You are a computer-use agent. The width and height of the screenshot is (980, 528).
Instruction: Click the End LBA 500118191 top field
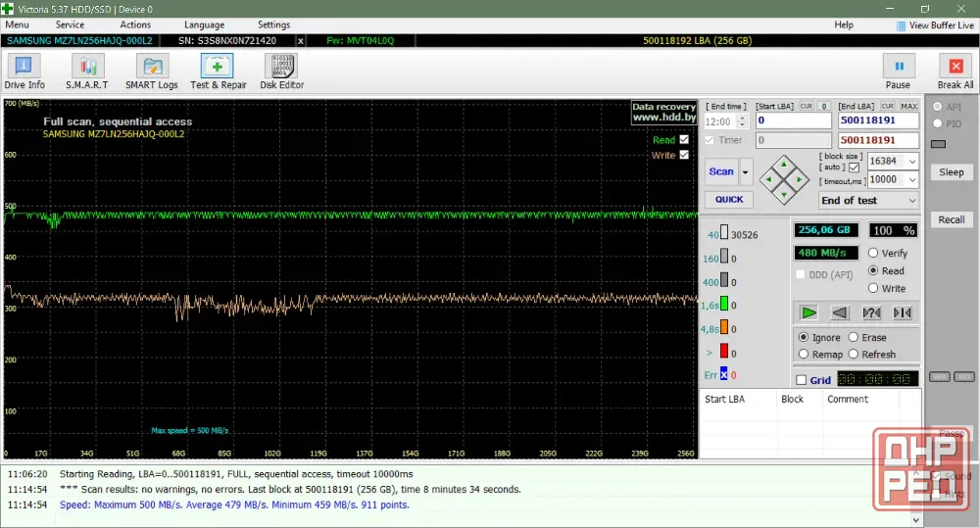878,120
